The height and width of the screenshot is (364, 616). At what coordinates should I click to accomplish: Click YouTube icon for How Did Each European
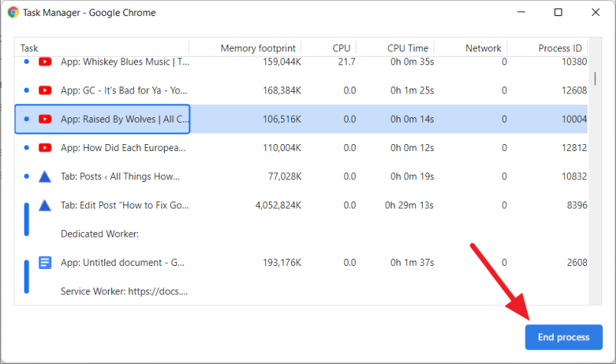coord(45,148)
